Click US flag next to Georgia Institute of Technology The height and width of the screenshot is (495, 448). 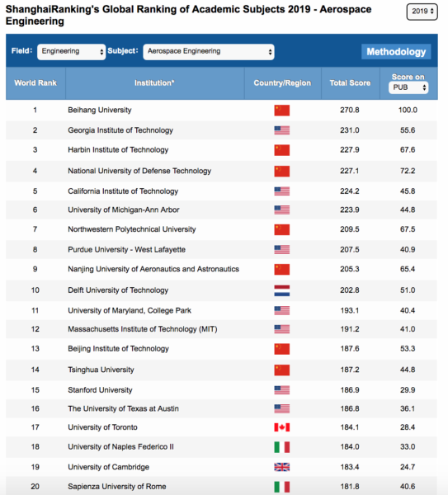pos(281,130)
